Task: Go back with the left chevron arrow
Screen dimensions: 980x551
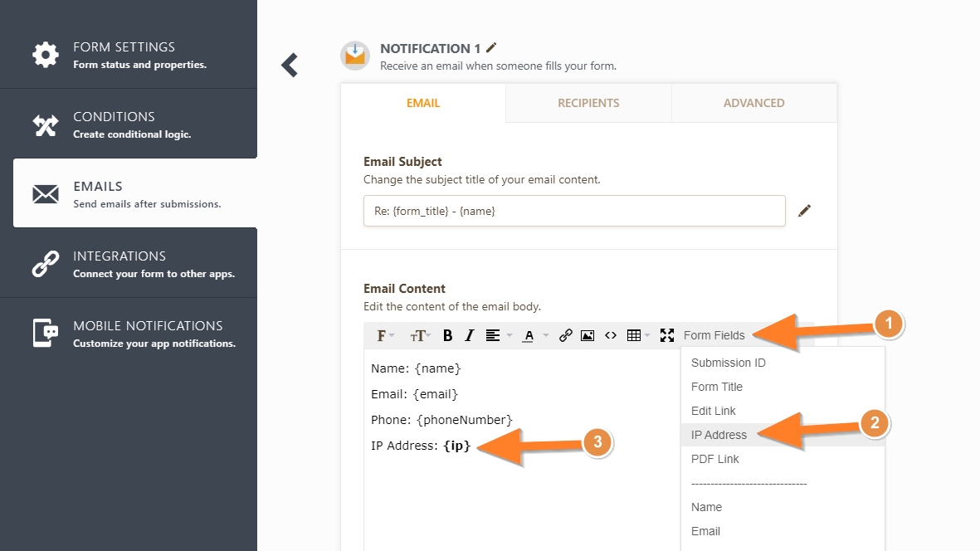Action: [290, 65]
